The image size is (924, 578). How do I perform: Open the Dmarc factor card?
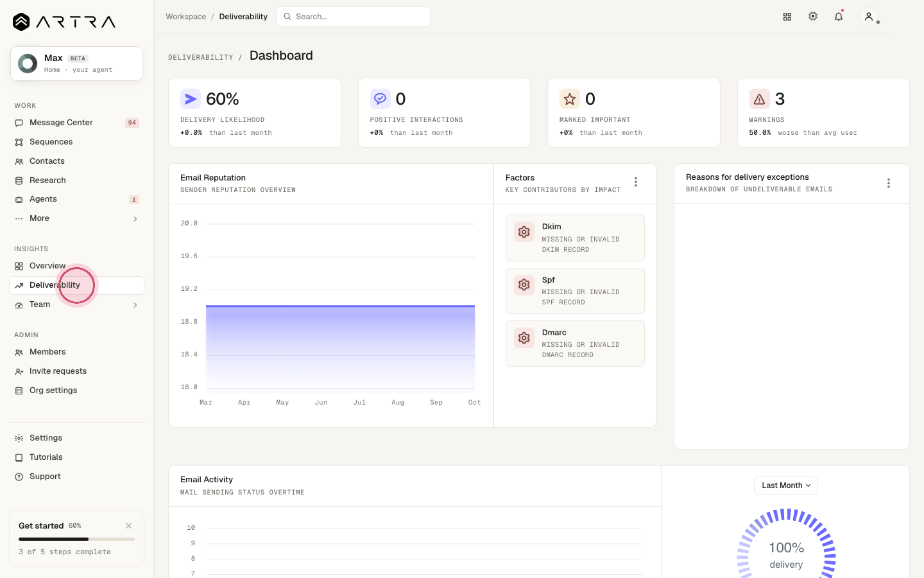575,344
